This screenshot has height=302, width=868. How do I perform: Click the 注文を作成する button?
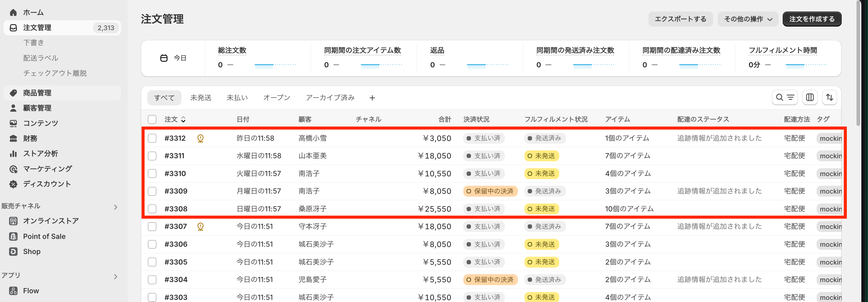coord(812,19)
